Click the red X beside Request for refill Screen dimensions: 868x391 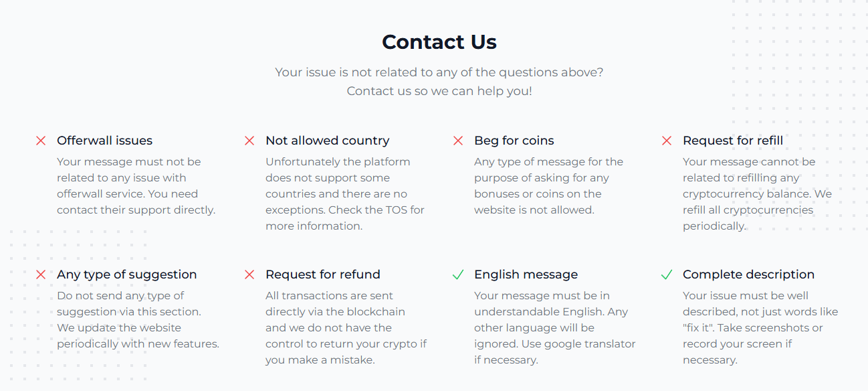point(667,141)
